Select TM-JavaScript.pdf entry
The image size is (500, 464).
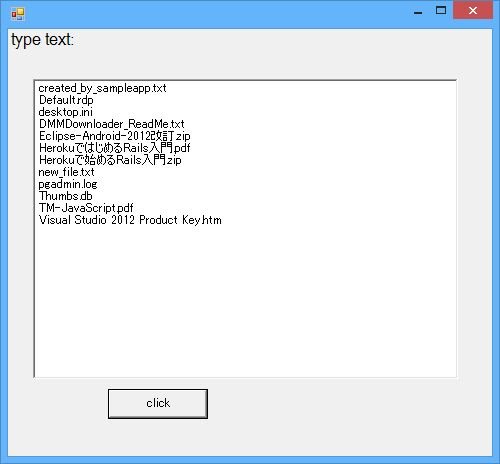click(x=86, y=208)
